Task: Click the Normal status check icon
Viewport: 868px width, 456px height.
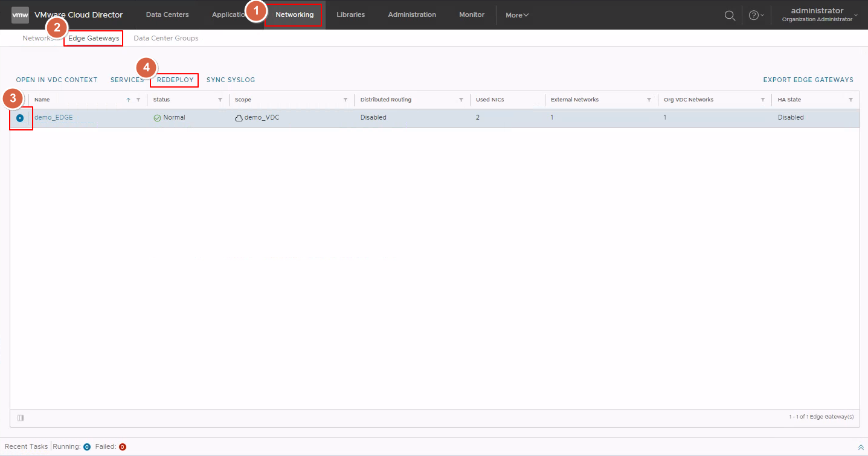Action: pyautogui.click(x=157, y=118)
